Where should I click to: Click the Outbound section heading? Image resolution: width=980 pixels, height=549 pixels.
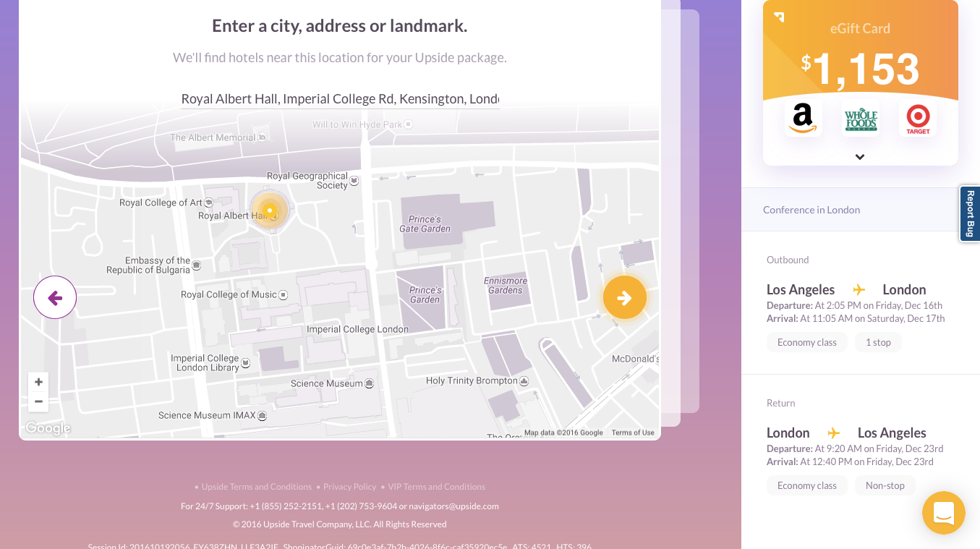coord(788,260)
